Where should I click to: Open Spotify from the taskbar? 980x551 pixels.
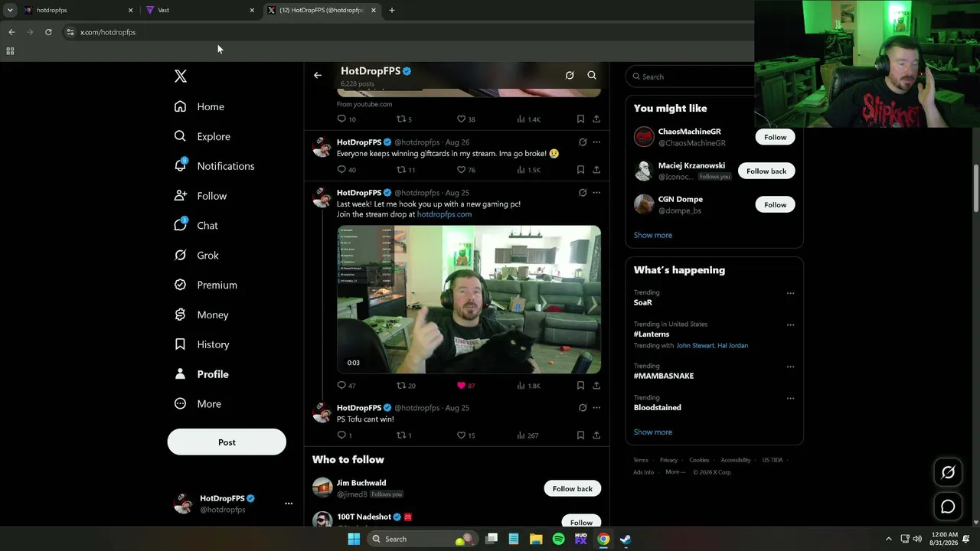(x=558, y=539)
